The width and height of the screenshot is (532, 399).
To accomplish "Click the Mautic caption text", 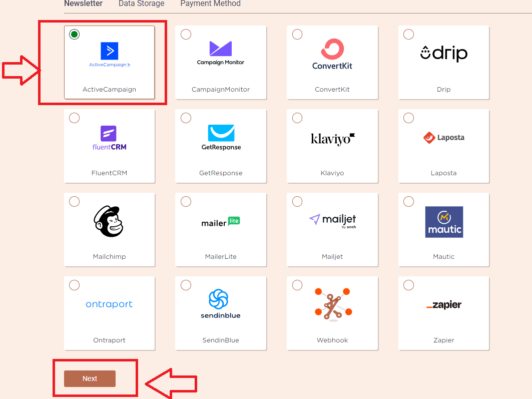I will [444, 256].
